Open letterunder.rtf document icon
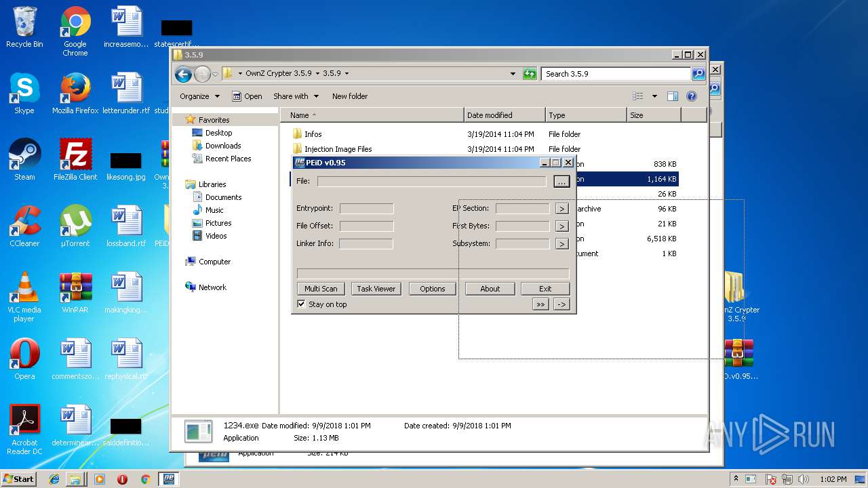This screenshot has height=488, width=868. pos(126,94)
